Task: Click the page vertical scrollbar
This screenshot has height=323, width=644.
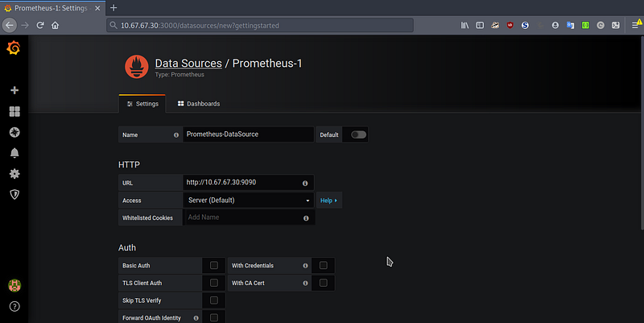Action: pos(642,133)
